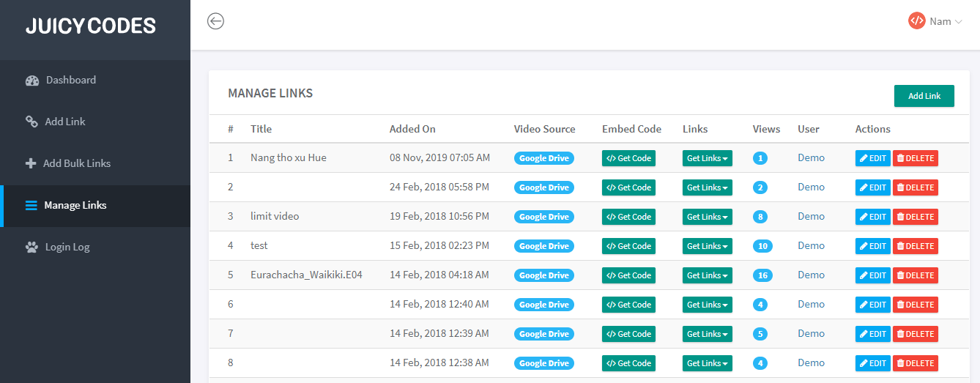The height and width of the screenshot is (383, 980).
Task: Delete the test link
Action: pos(916,246)
